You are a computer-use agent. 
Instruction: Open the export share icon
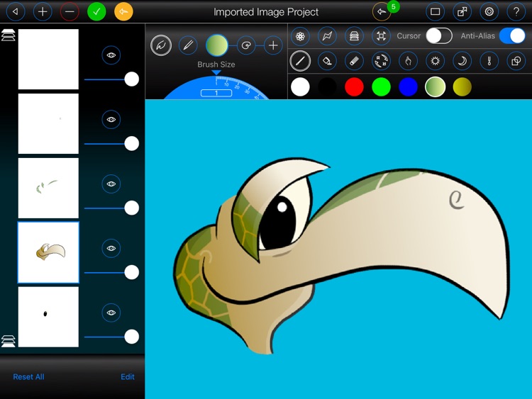(x=462, y=12)
